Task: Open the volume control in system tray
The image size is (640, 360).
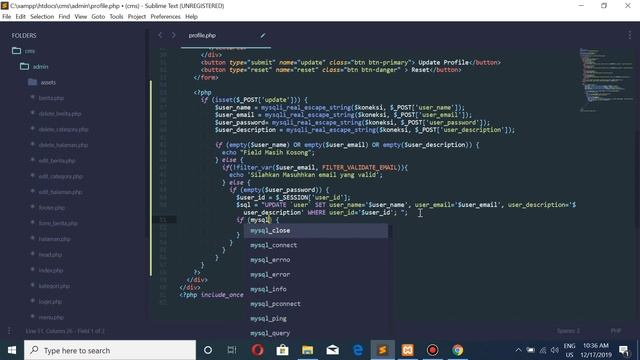Action: tap(554, 350)
